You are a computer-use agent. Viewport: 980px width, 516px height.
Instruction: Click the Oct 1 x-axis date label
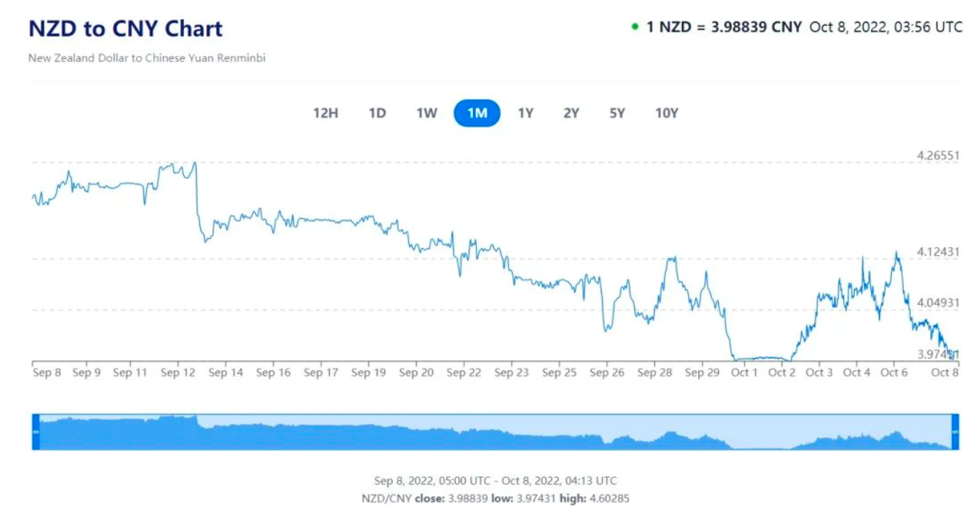(x=744, y=373)
